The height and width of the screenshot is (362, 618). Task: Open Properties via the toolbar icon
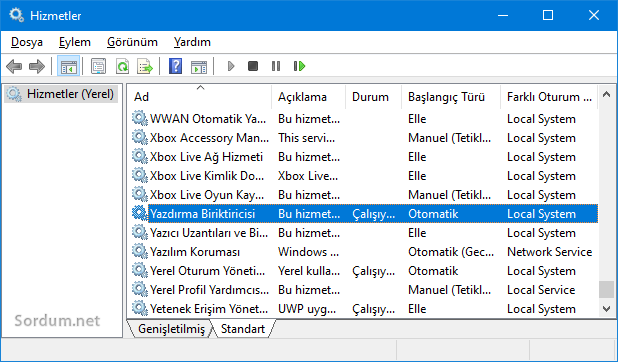(x=99, y=66)
